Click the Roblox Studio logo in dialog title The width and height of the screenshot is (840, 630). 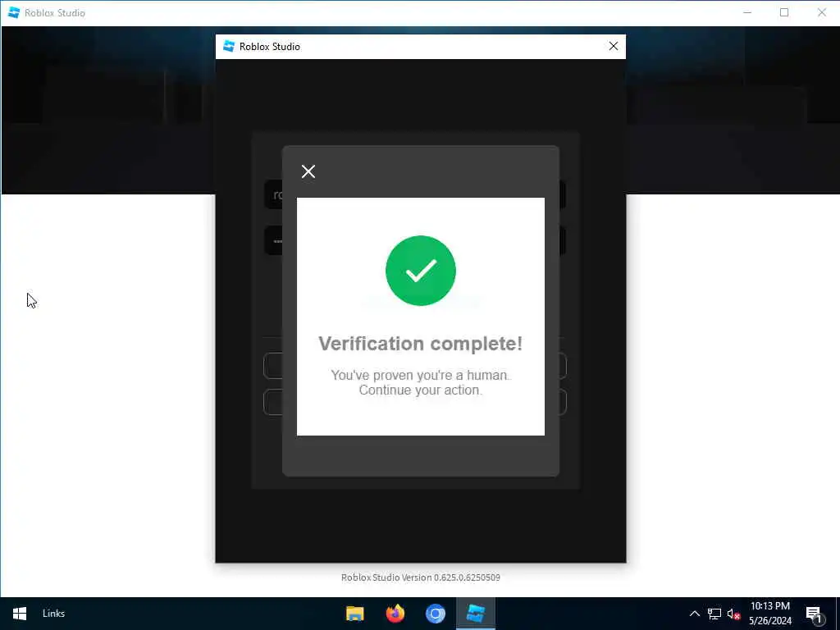click(x=229, y=47)
